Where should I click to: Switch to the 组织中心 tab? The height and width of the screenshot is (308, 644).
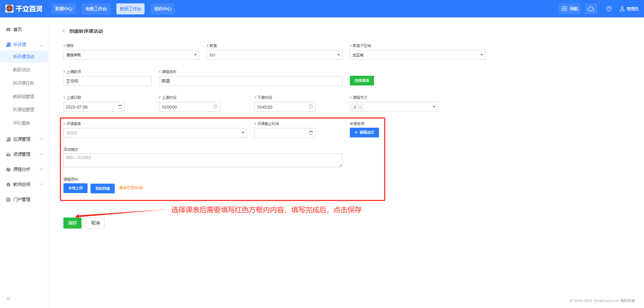tap(163, 9)
